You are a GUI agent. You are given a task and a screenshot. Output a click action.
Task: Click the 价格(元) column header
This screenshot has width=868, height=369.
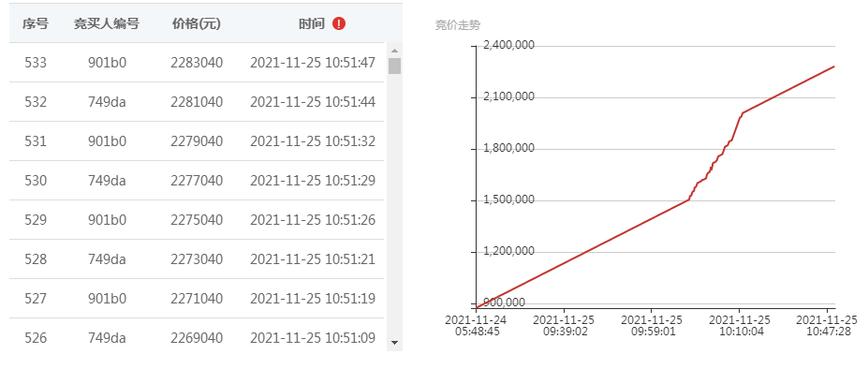click(x=197, y=23)
